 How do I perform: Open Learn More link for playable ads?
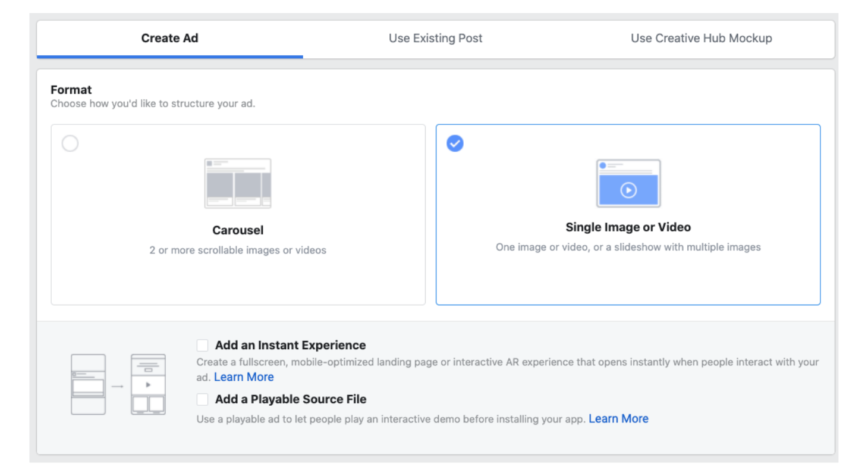pos(618,419)
